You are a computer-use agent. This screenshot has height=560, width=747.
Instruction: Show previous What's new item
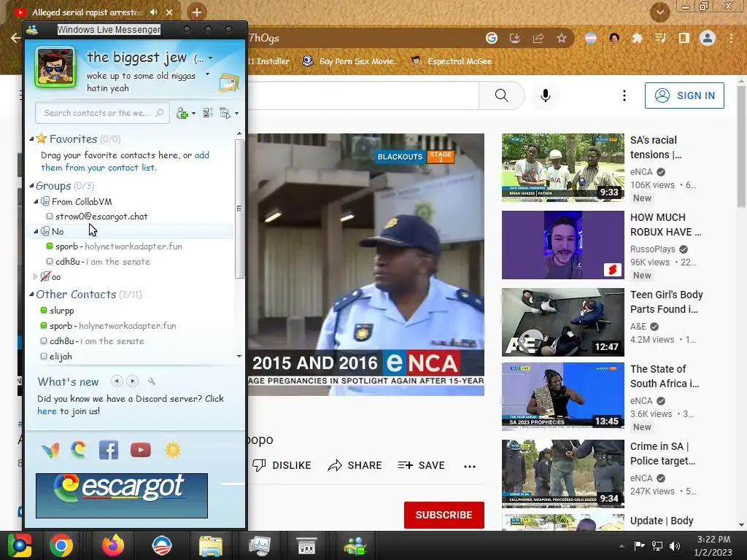[x=117, y=381]
